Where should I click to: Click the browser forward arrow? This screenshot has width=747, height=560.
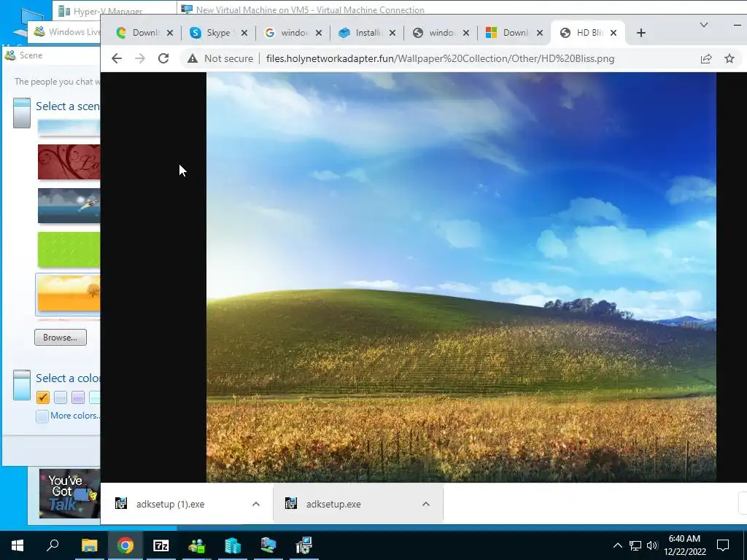140,58
